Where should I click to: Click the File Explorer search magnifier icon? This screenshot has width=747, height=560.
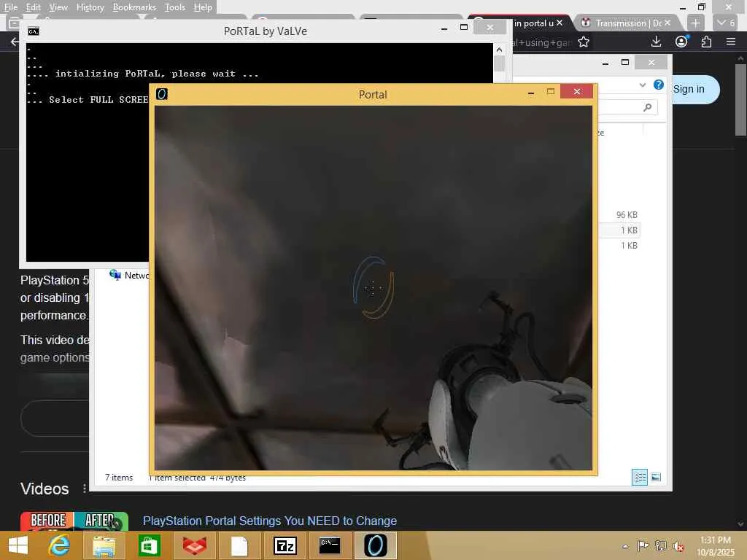point(647,107)
